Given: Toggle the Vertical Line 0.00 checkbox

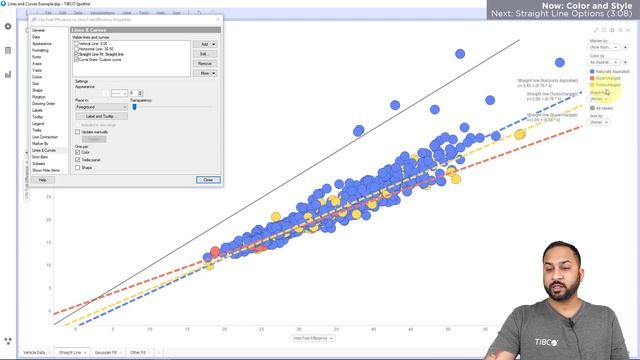Looking at the screenshot, I should (76, 44).
